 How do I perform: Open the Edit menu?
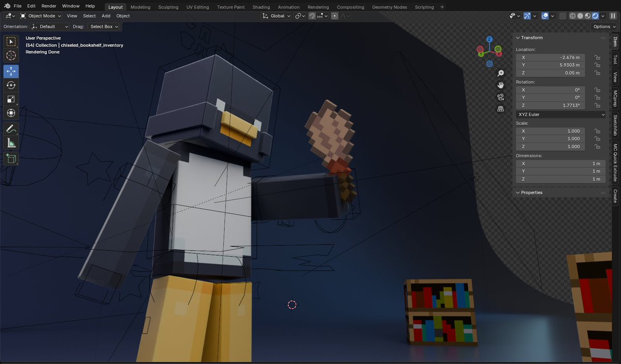click(31, 6)
